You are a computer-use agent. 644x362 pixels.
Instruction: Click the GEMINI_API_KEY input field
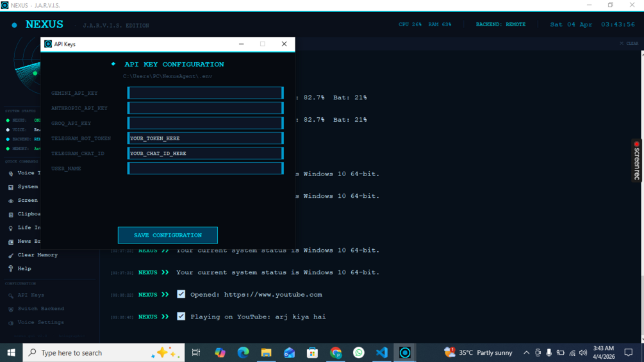click(x=205, y=93)
